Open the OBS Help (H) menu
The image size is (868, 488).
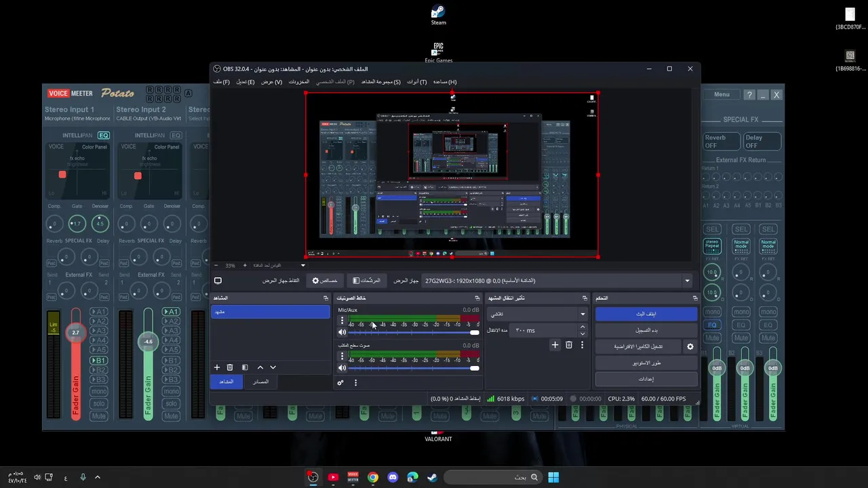[445, 82]
